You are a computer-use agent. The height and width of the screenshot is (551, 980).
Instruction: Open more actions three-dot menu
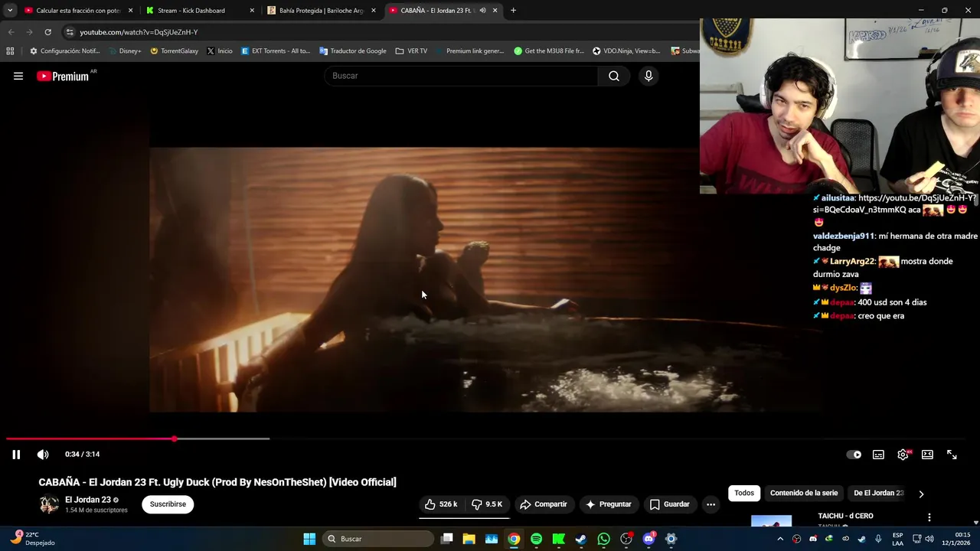pyautogui.click(x=710, y=504)
